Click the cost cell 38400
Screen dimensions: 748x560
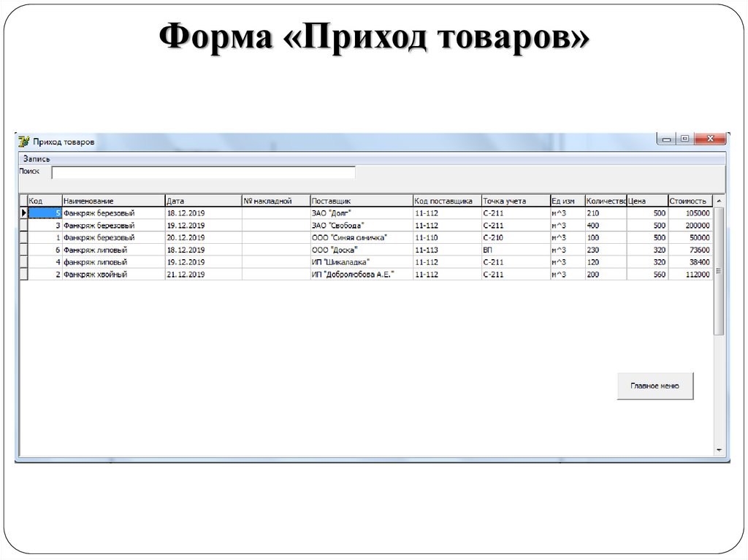(x=690, y=262)
